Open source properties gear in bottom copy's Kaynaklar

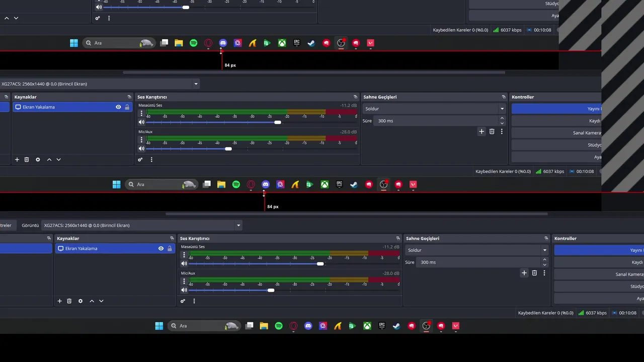80,301
